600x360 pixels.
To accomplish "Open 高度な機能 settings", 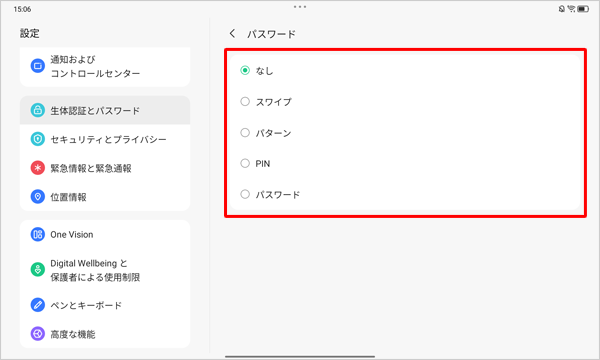I will (105, 334).
